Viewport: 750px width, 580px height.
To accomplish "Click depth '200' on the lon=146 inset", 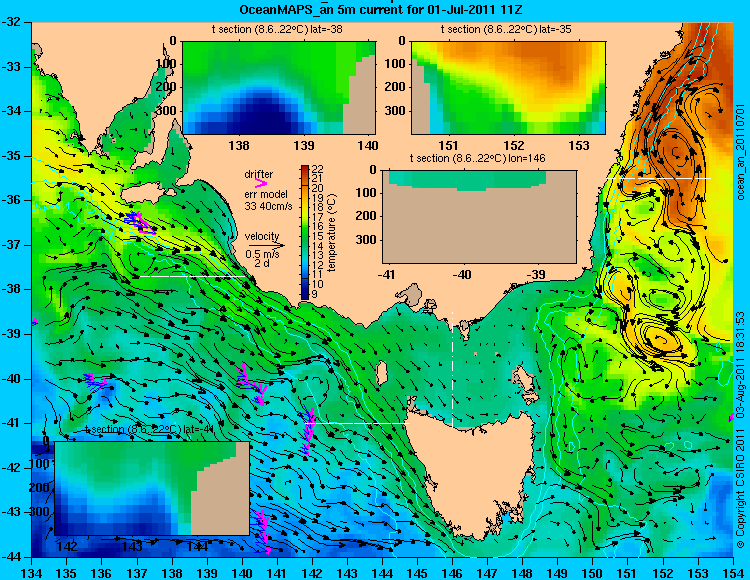I will point(367,216).
